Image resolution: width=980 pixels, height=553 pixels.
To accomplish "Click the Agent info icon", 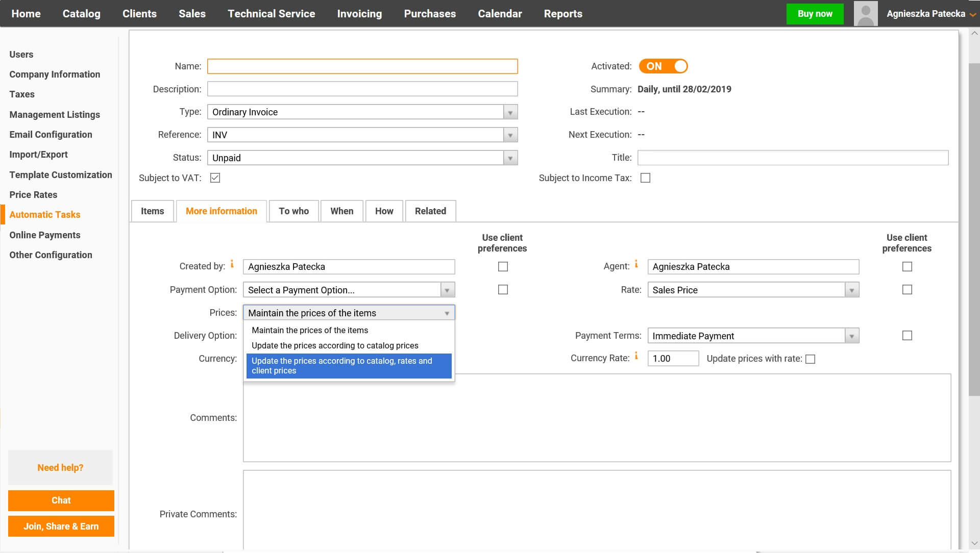I will pyautogui.click(x=636, y=264).
